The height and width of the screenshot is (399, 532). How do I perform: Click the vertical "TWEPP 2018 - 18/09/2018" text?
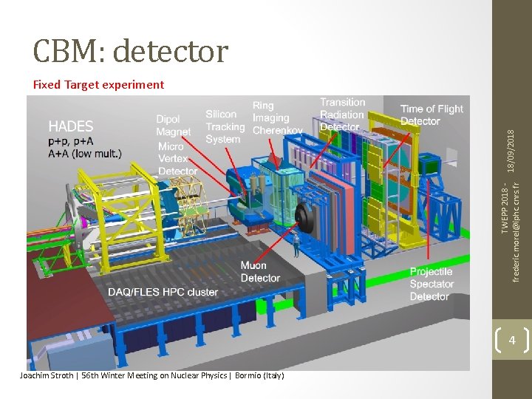coord(508,182)
